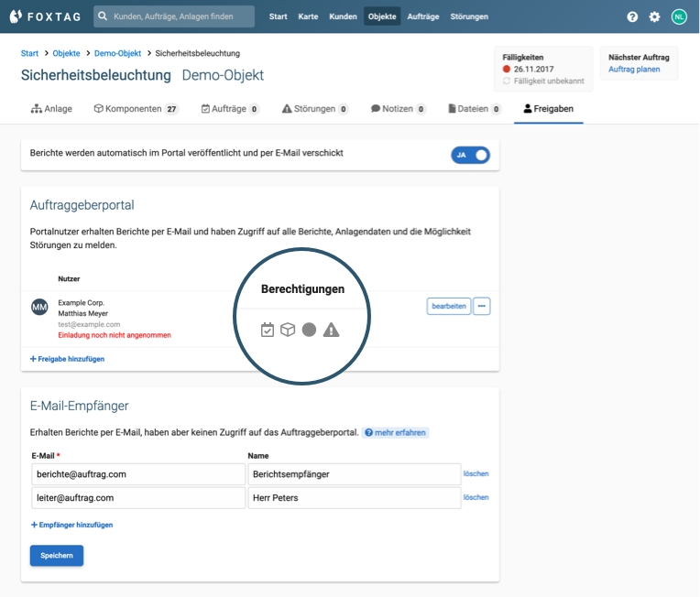Click the Foxtag logo icon

point(16,16)
